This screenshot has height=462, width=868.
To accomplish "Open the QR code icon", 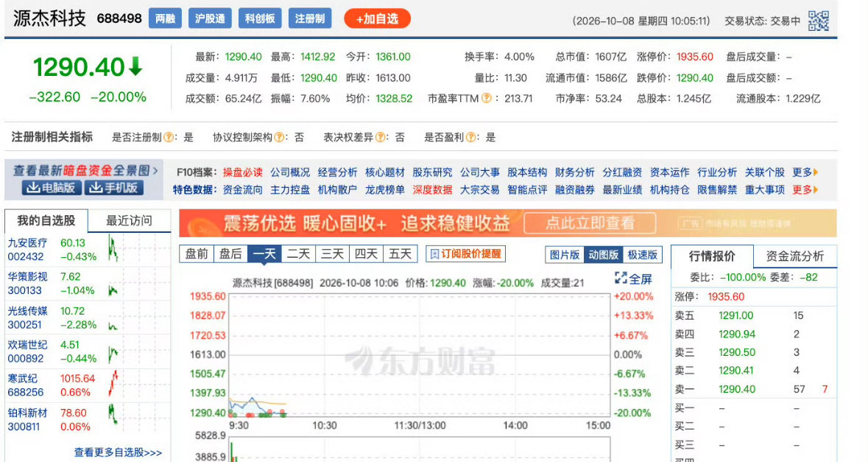I will [818, 21].
